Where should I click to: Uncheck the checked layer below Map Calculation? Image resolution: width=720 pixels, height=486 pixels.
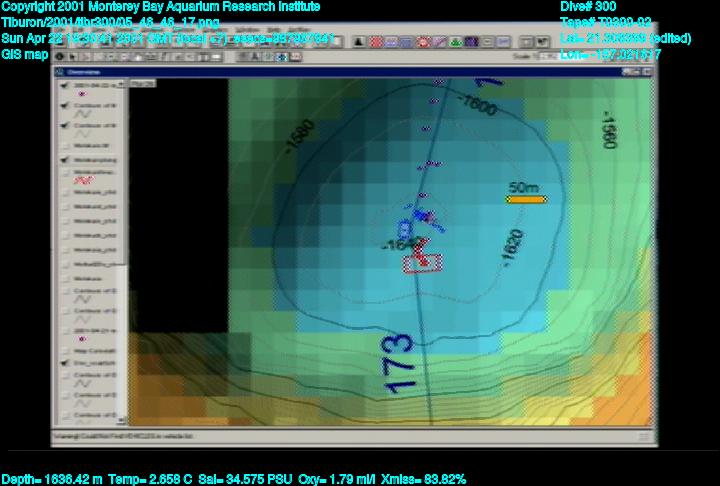[x=64, y=364]
